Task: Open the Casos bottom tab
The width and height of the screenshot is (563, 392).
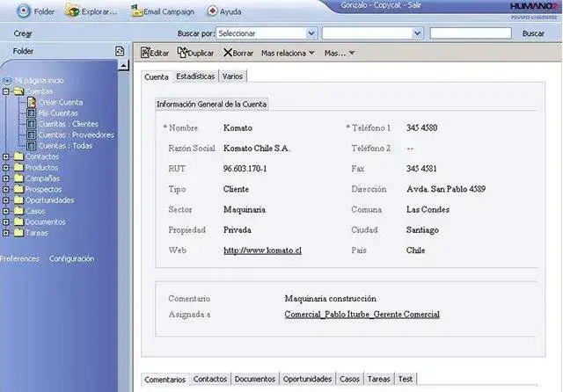Action: (349, 379)
